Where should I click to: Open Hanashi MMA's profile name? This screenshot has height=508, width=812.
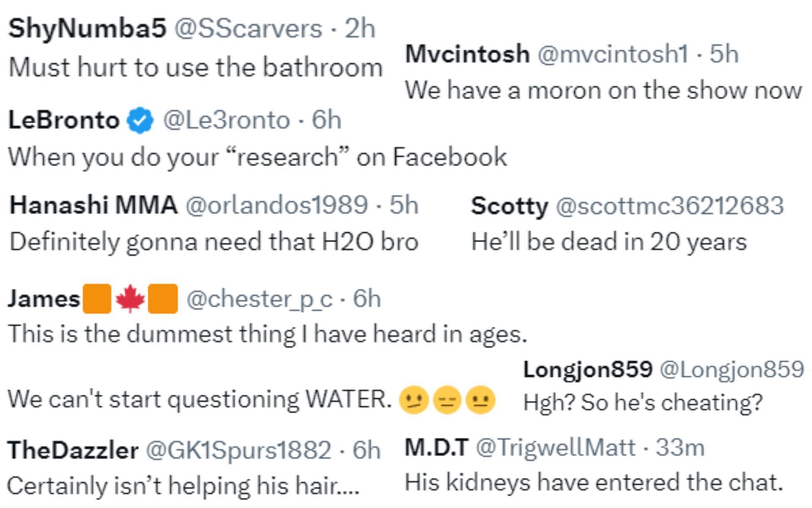click(93, 205)
